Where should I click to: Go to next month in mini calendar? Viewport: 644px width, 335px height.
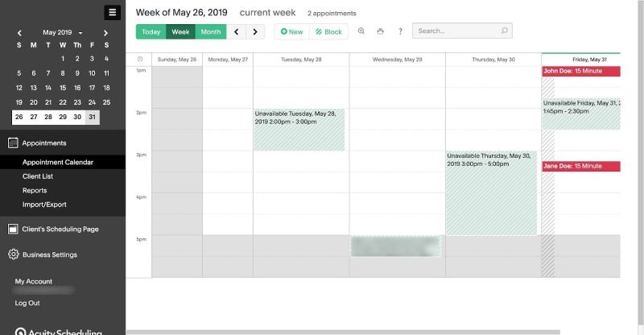point(105,33)
